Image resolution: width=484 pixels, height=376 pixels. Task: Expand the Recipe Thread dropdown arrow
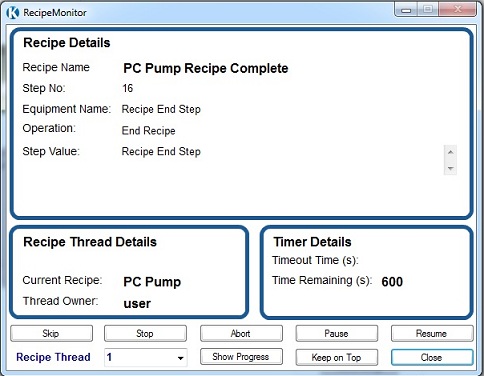tap(180, 358)
